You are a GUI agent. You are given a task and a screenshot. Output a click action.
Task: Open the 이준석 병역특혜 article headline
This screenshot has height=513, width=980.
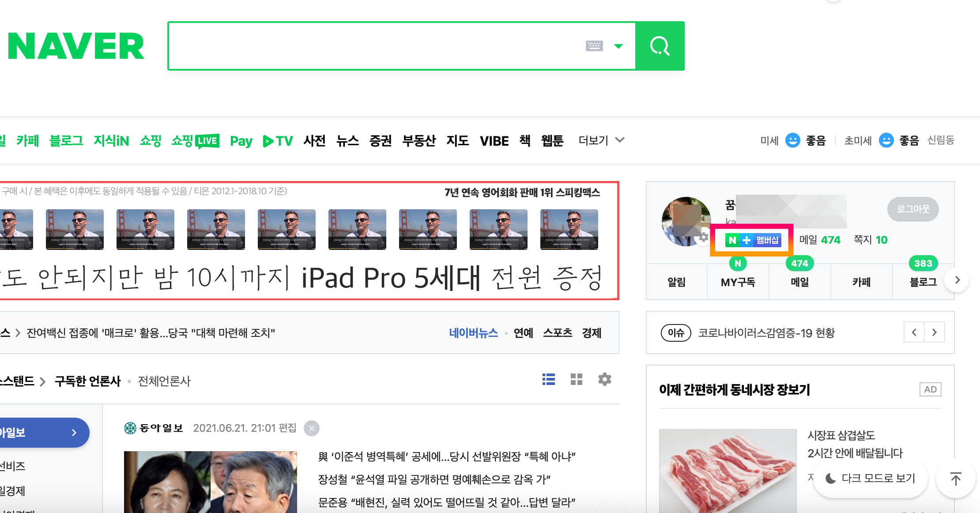tap(447, 456)
